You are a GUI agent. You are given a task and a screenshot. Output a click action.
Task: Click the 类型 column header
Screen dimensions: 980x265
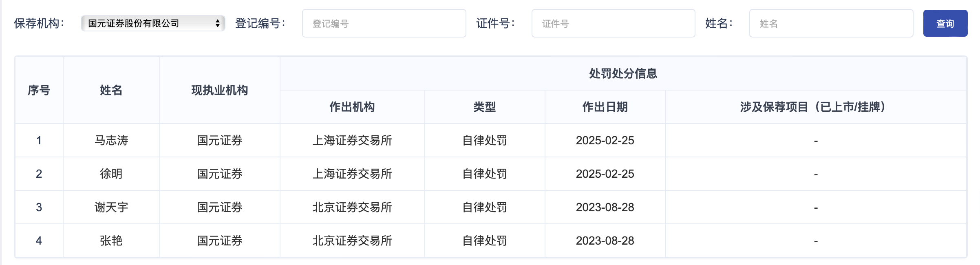pyautogui.click(x=485, y=107)
